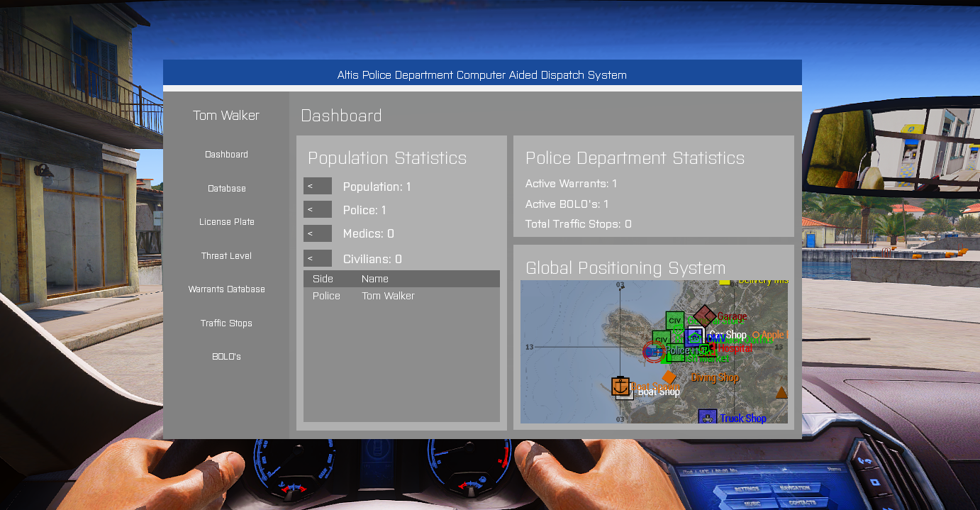Select the upper green CIV marker
This screenshot has height=510, width=980.
(x=675, y=320)
